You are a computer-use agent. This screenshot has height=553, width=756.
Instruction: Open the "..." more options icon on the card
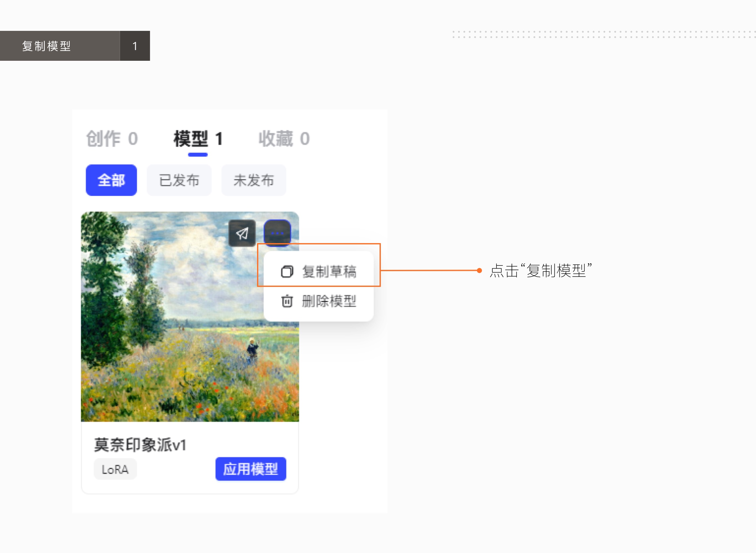[x=277, y=233]
